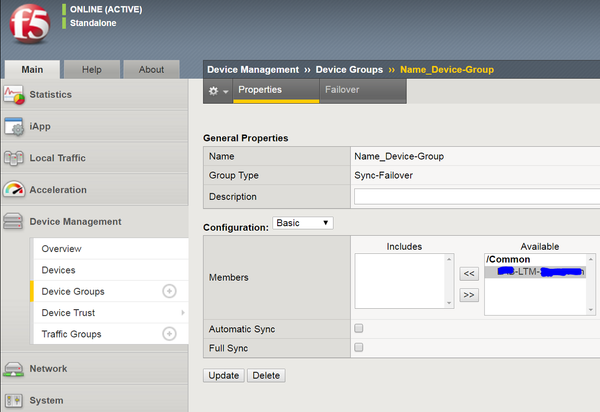Click the Local Traffic icon

tap(15, 158)
